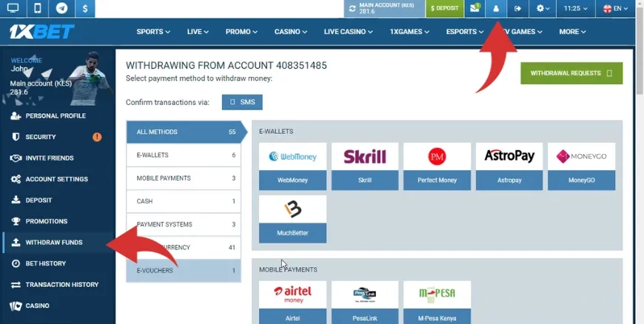Open the time 11:25 dropdown
Screen dimensions: 644x324
click(x=575, y=8)
